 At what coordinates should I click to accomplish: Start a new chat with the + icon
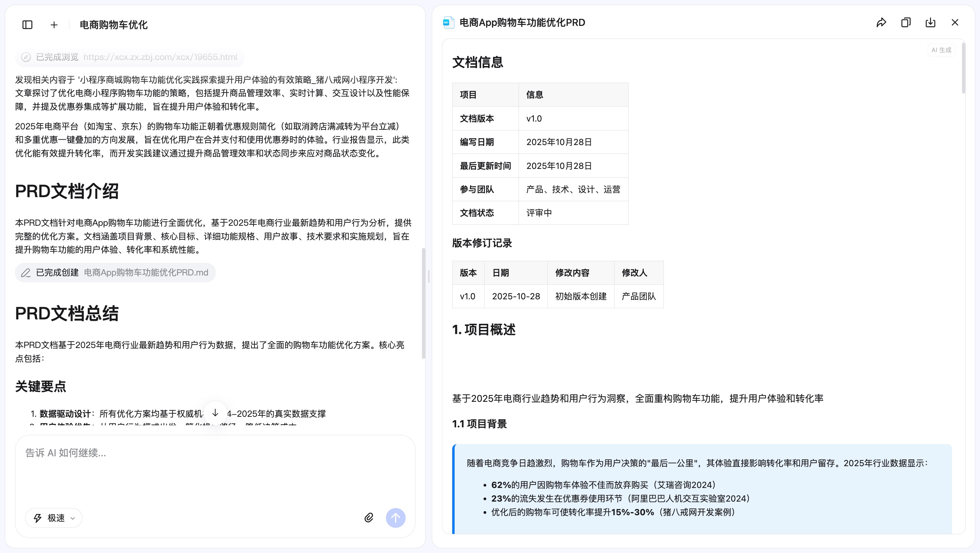click(54, 25)
